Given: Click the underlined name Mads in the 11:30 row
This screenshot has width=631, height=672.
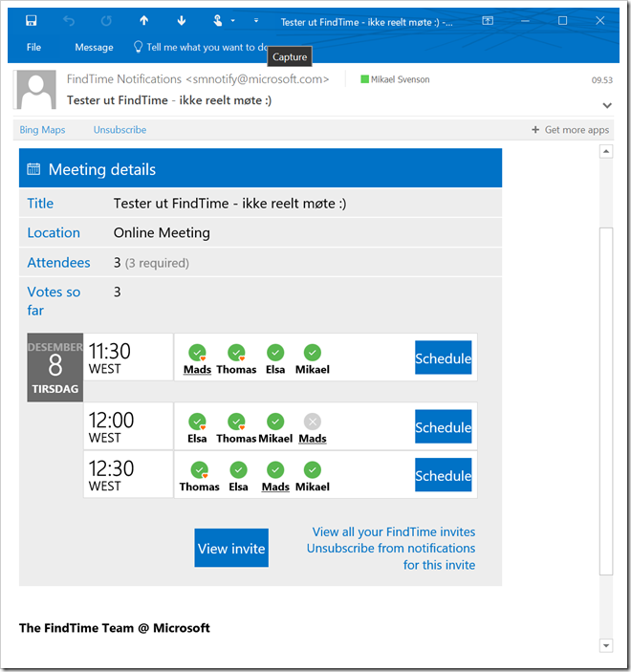Looking at the screenshot, I should pyautogui.click(x=197, y=369).
